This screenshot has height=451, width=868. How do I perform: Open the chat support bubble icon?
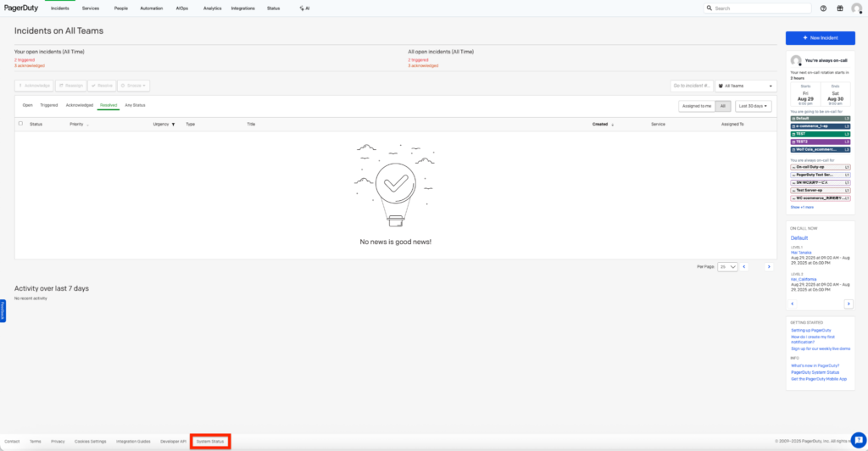click(857, 438)
